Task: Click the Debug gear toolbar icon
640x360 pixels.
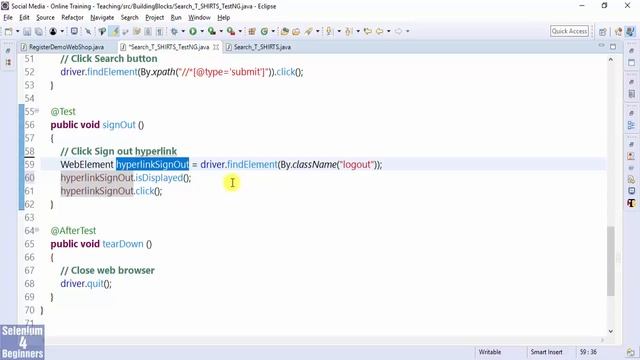Action: 174,31
